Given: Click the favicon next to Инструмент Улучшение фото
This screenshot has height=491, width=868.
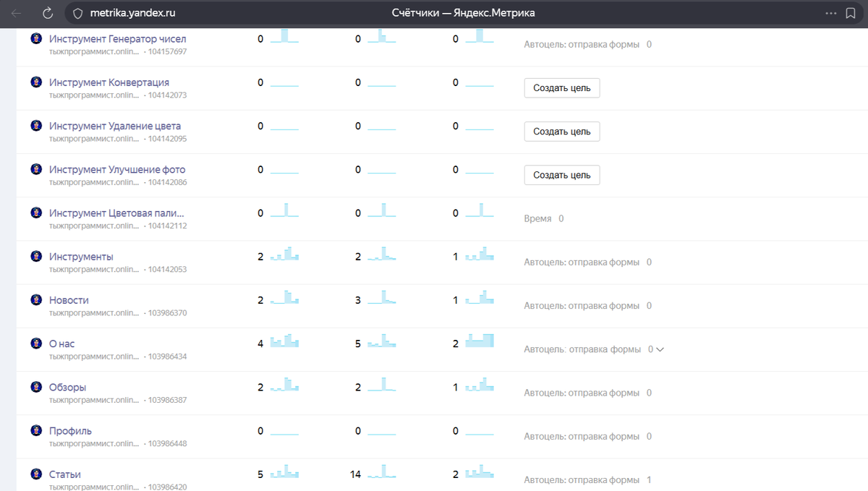Looking at the screenshot, I should click(36, 168).
